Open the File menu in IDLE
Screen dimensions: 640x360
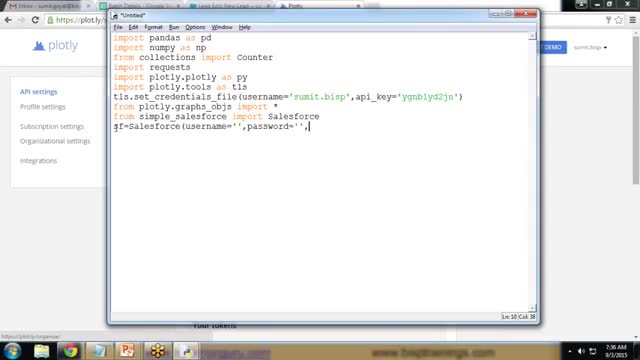[x=118, y=27]
